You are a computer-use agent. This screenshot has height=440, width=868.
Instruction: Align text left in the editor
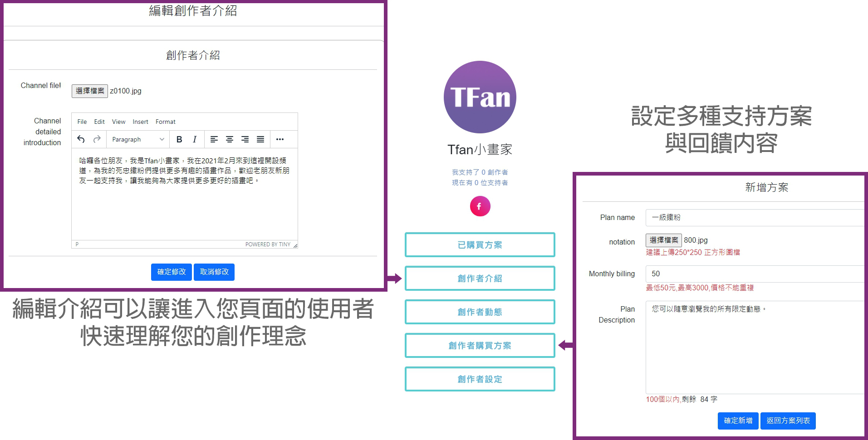(214, 139)
